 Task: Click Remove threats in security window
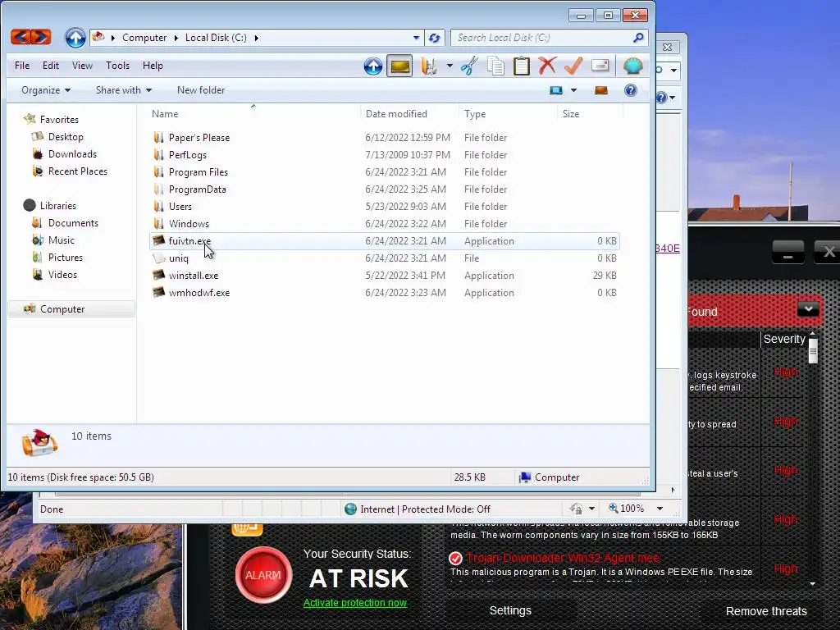pyautogui.click(x=766, y=611)
